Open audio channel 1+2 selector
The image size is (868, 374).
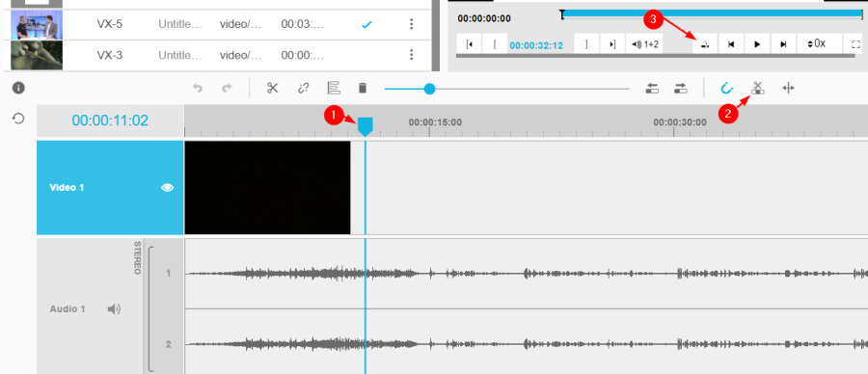click(645, 44)
